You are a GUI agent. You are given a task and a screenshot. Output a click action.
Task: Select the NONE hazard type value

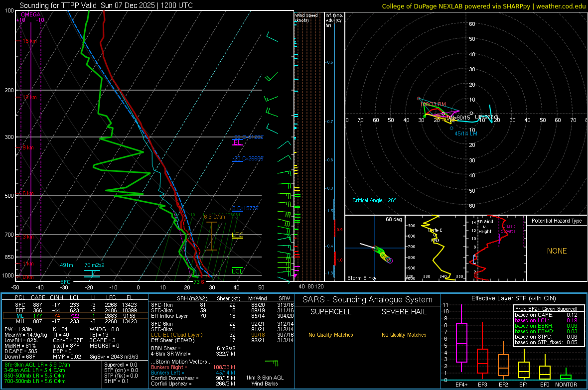[x=557, y=251]
